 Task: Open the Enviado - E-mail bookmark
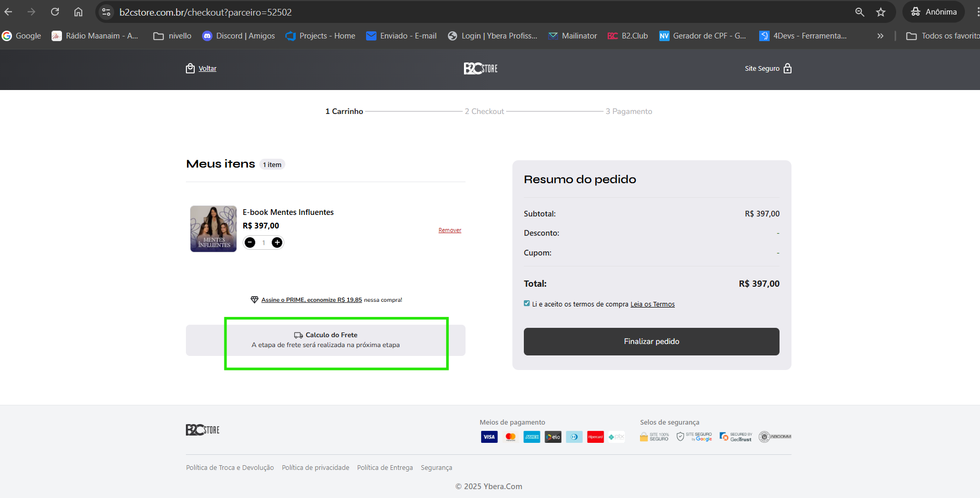pyautogui.click(x=401, y=36)
